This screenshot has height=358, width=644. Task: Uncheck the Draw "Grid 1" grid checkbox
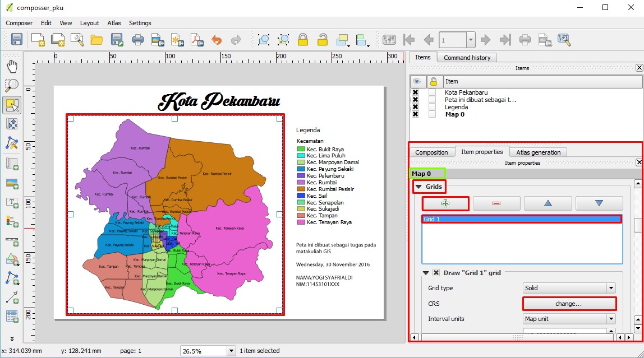tap(436, 273)
